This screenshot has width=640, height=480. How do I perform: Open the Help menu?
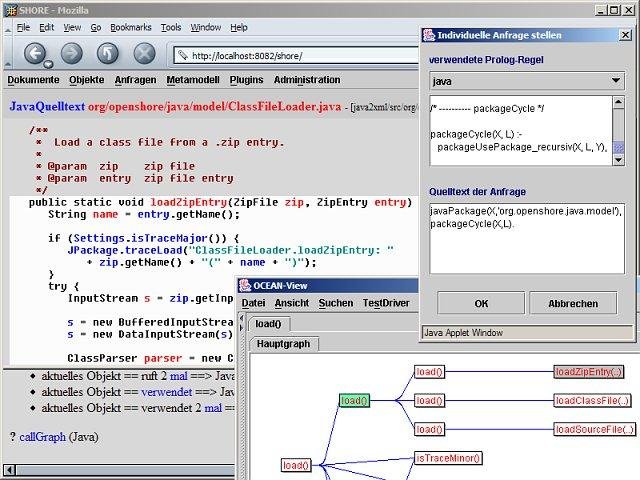pyautogui.click(x=239, y=27)
